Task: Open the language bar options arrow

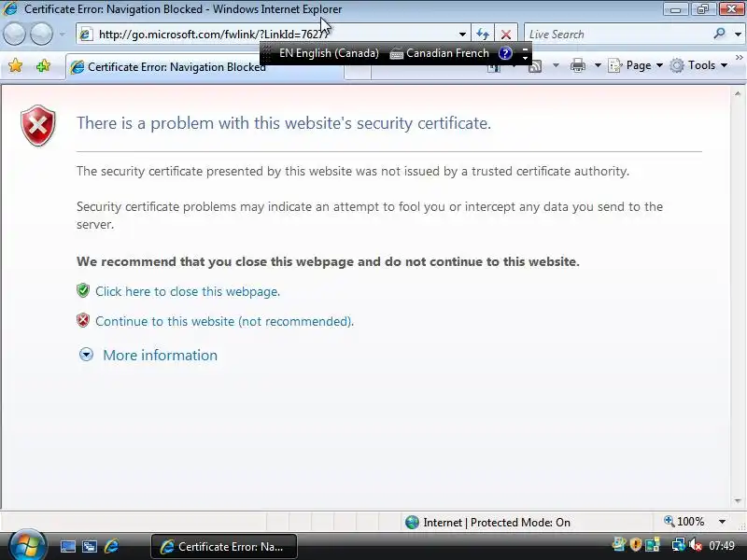Action: coord(525,58)
